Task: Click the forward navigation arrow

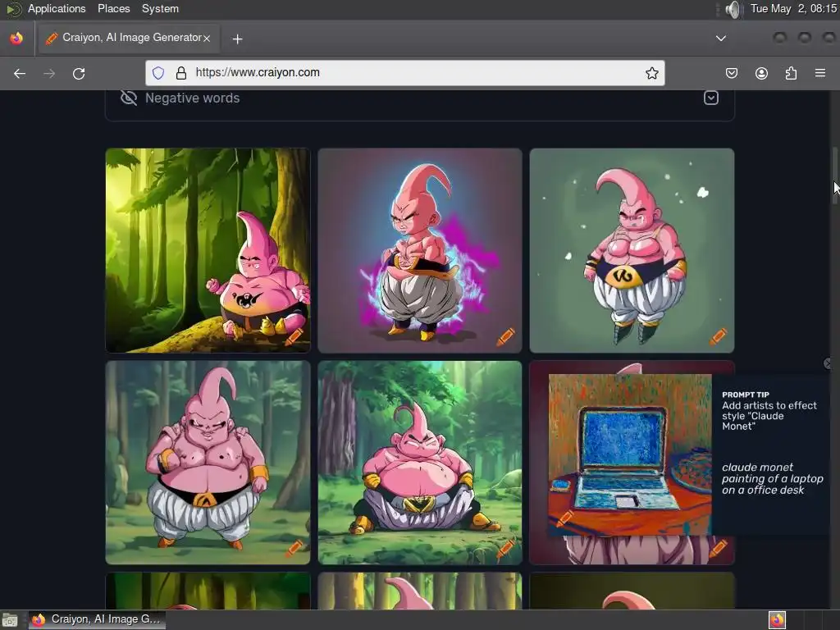Action: coord(49,73)
